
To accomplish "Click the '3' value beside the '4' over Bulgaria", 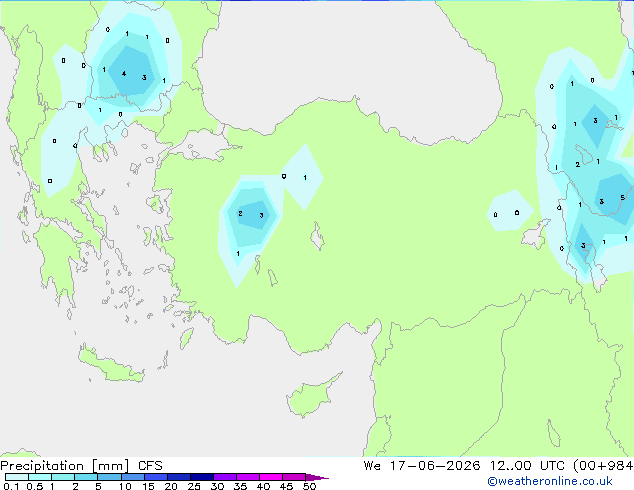I will (x=144, y=78).
